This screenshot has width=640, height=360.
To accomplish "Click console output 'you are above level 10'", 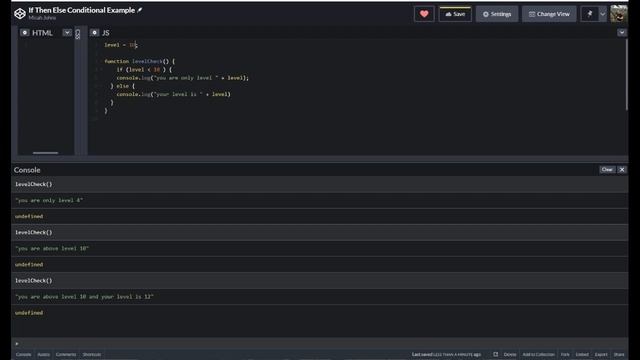I will [x=52, y=249].
